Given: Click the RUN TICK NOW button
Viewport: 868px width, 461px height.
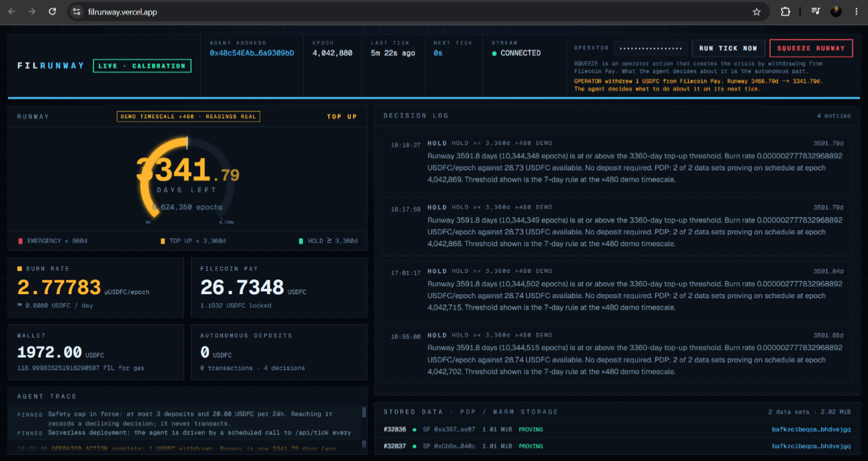Looking at the screenshot, I should click(x=728, y=48).
